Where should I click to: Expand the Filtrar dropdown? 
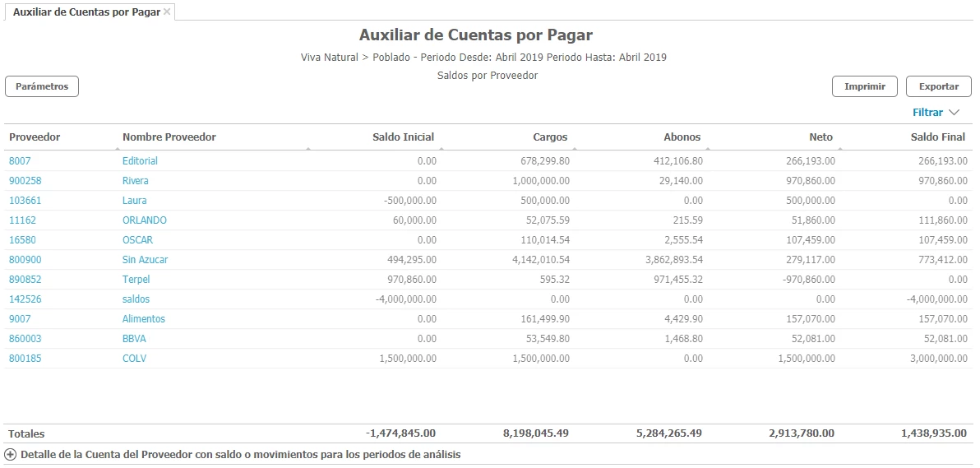tap(936, 113)
